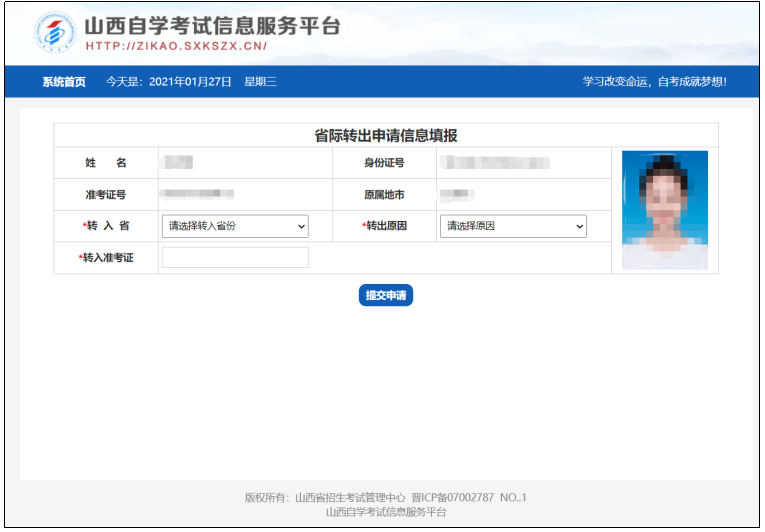Click the platform logo emblem in header
Image resolution: width=765 pixels, height=532 pixels.
54,33
